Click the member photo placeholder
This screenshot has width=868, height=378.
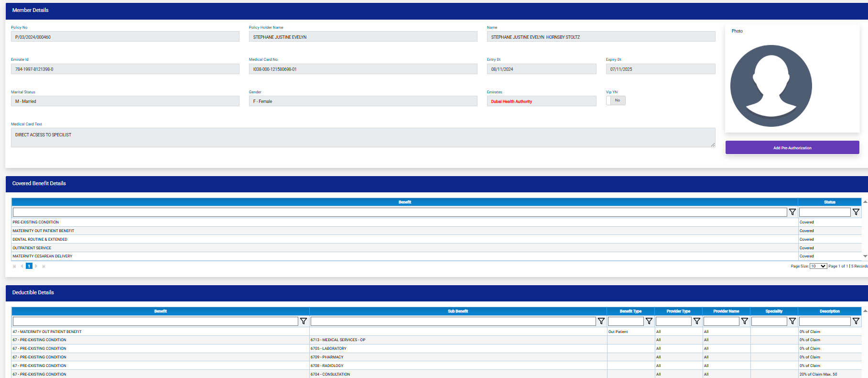[x=770, y=86]
